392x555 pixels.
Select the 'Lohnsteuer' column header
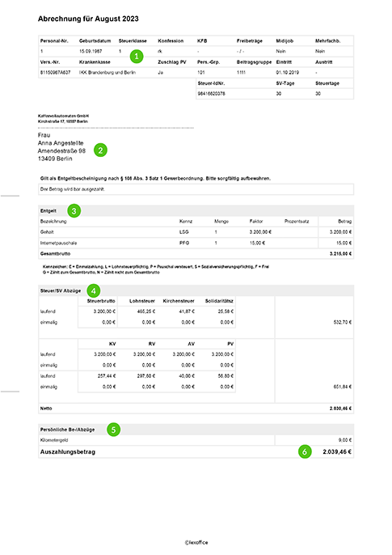click(141, 301)
